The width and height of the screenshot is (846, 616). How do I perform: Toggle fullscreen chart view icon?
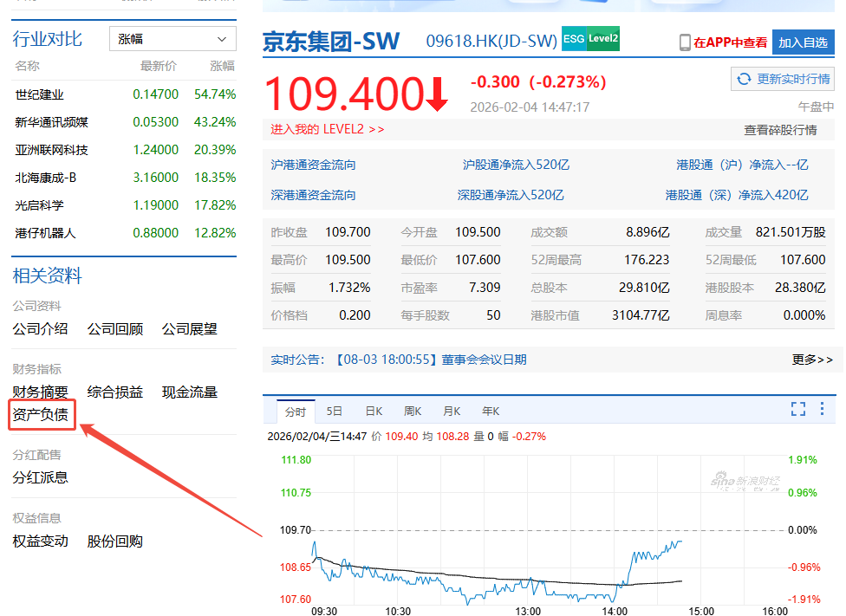pos(798,410)
